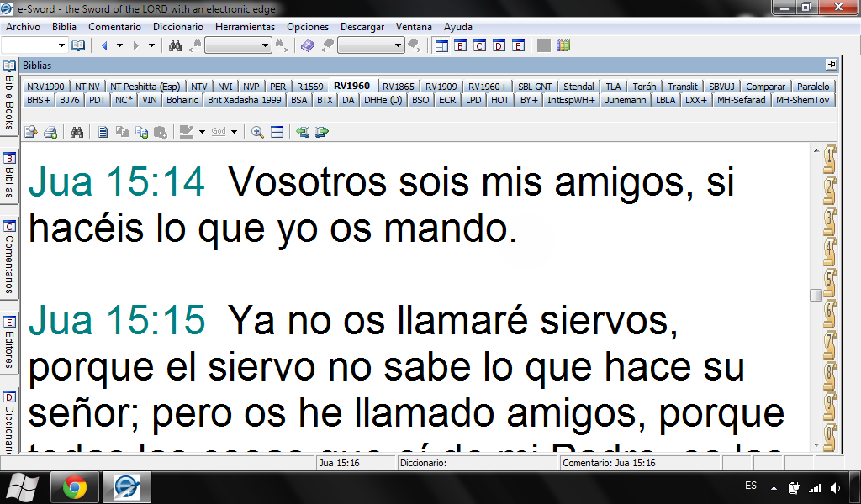Open the Opciones menu
Image resolution: width=861 pixels, height=504 pixels.
308,26
